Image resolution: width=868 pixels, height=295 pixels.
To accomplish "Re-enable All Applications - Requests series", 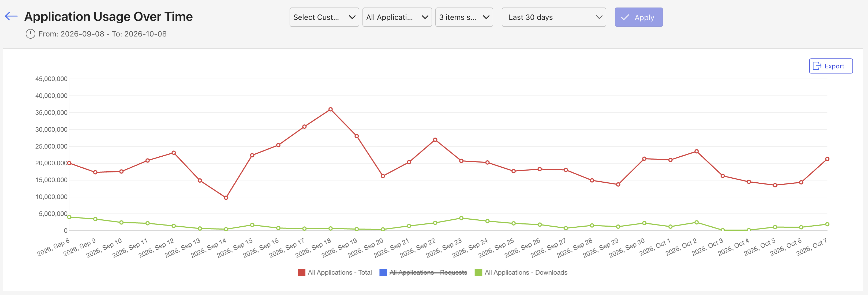I will tap(423, 272).
